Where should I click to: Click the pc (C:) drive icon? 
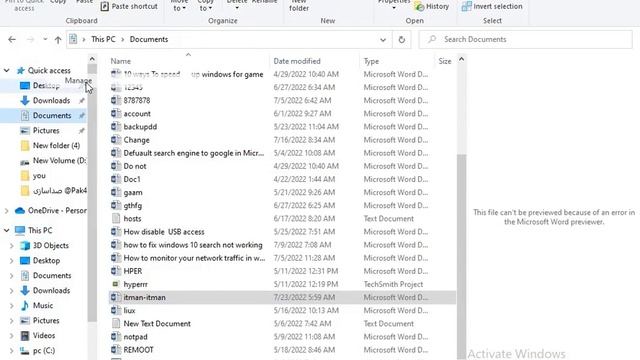click(25, 351)
